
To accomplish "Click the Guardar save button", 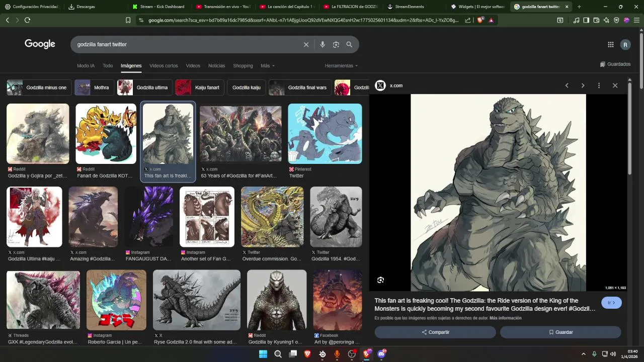I will [x=560, y=332].
